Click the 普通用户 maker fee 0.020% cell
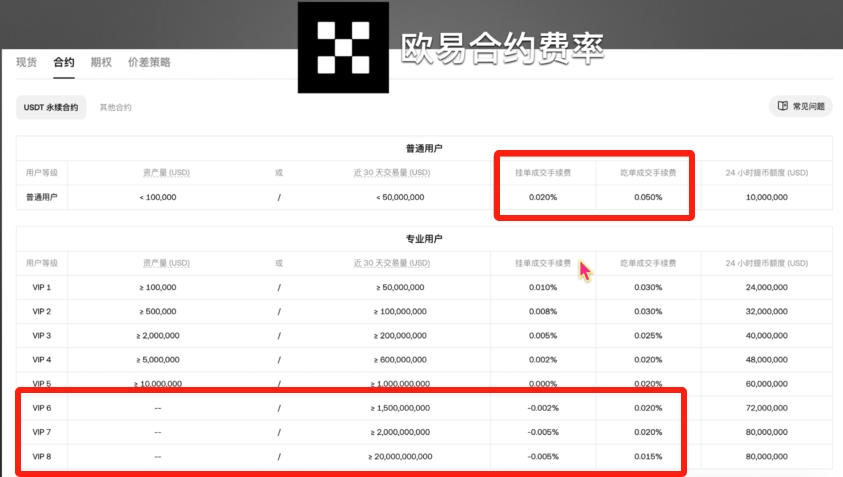Image resolution: width=843 pixels, height=477 pixels. point(543,197)
